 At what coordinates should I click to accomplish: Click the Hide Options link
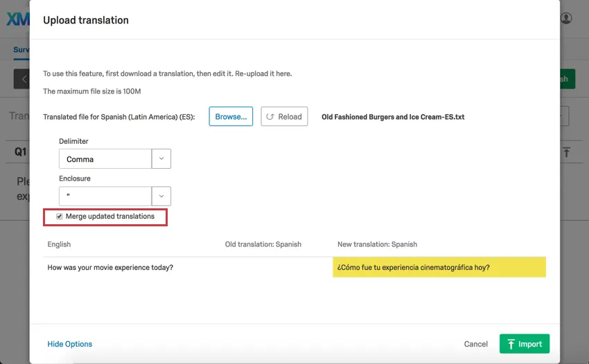[69, 344]
